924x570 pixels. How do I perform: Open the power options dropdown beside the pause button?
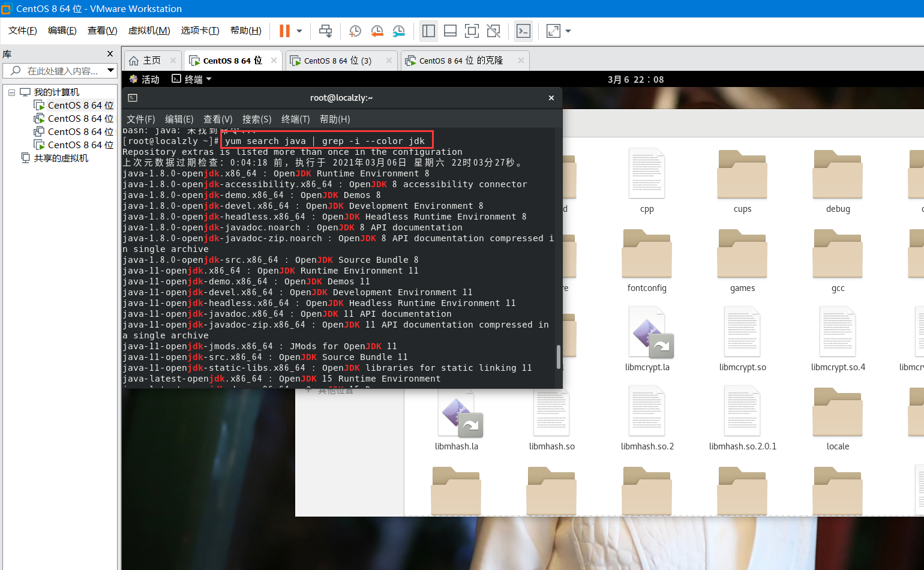[x=299, y=31]
